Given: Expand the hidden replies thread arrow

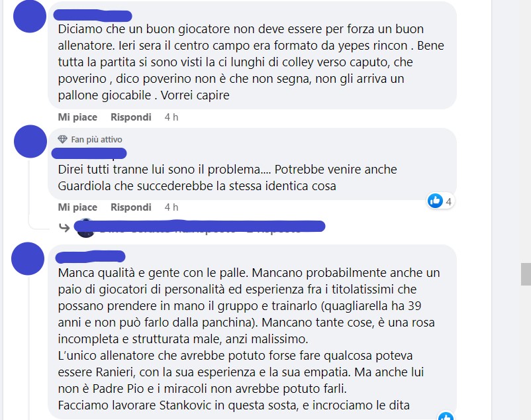Looking at the screenshot, I should (64, 228).
